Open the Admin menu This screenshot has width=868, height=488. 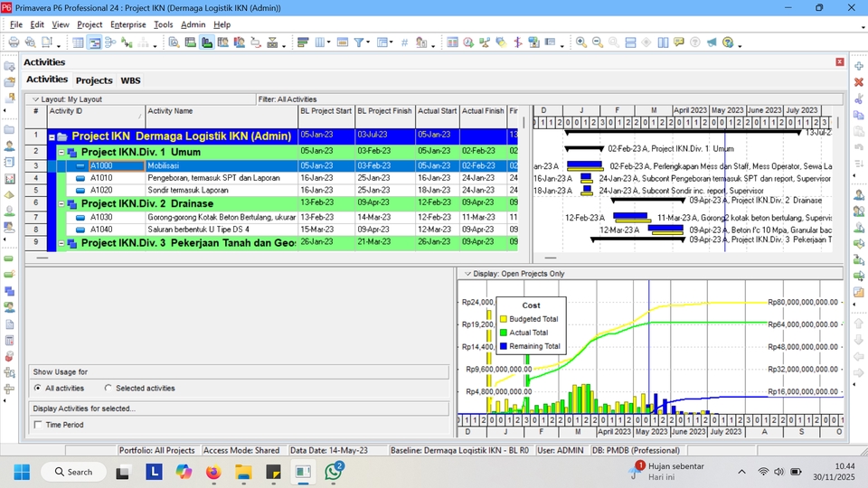pos(193,24)
